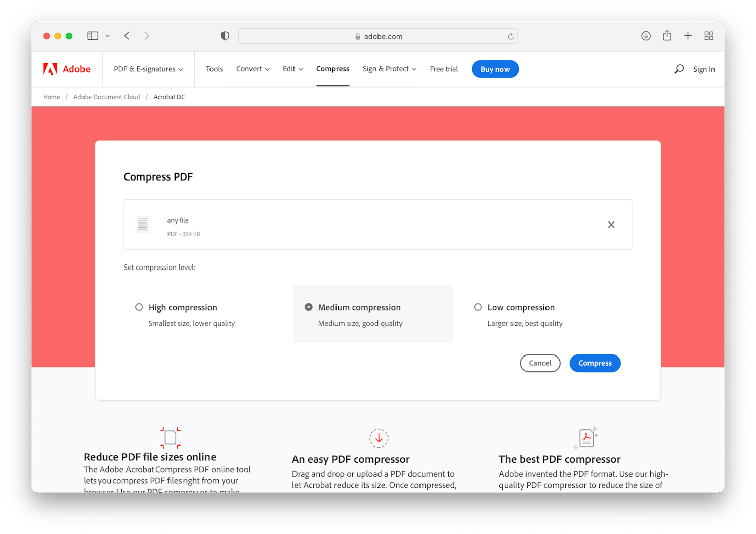Show the tab overview grid icon
Screen dimensions: 756x534
click(x=708, y=36)
